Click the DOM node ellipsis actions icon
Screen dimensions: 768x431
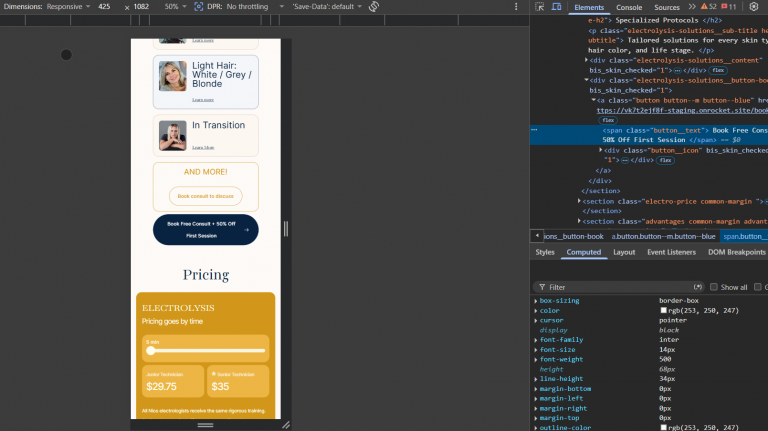[x=534, y=130]
